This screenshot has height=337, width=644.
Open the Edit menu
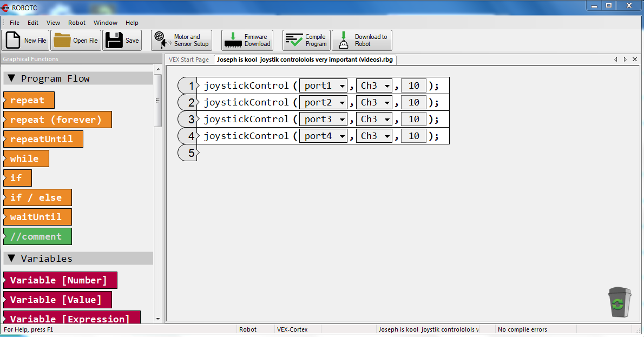(x=33, y=23)
